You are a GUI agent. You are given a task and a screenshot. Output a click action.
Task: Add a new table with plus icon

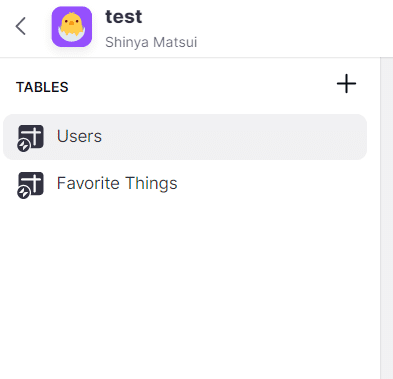[x=346, y=84]
